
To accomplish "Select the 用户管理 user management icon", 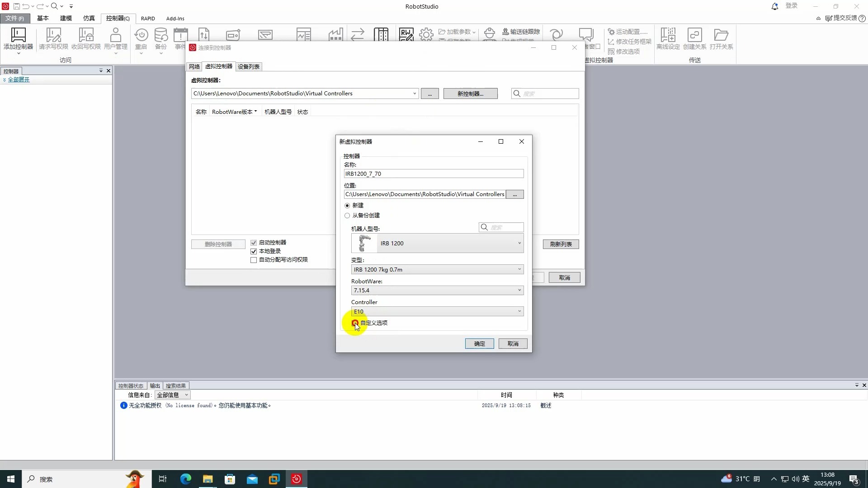I will click(115, 41).
